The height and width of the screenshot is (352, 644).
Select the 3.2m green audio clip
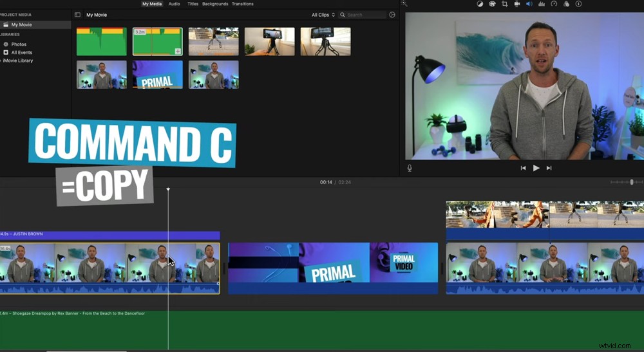[158, 41]
